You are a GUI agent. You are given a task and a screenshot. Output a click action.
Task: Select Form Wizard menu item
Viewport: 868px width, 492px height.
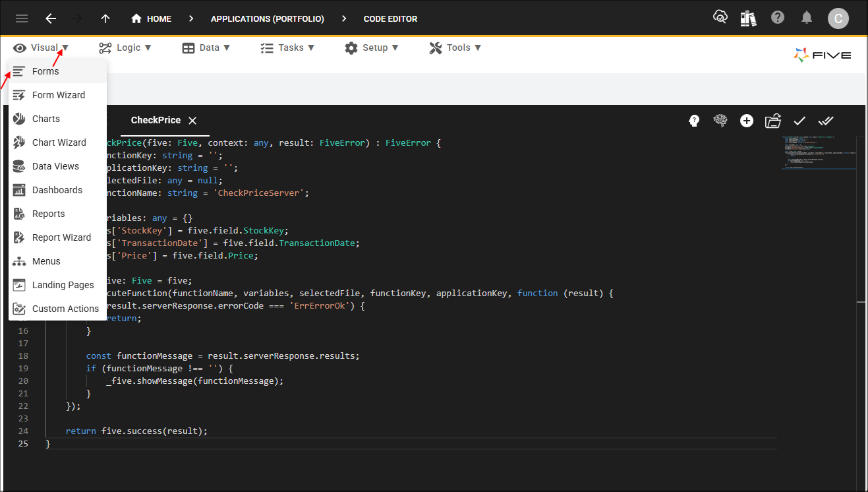pyautogui.click(x=57, y=95)
